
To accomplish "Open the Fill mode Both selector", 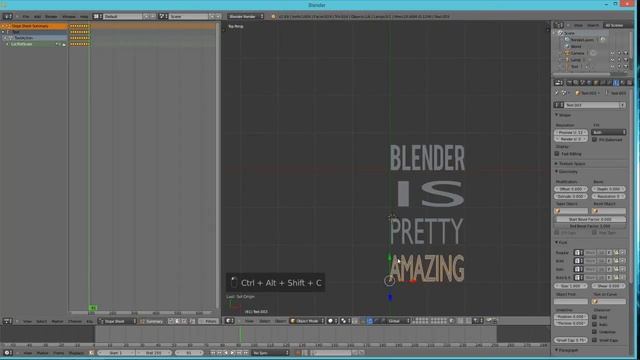I will (609, 132).
